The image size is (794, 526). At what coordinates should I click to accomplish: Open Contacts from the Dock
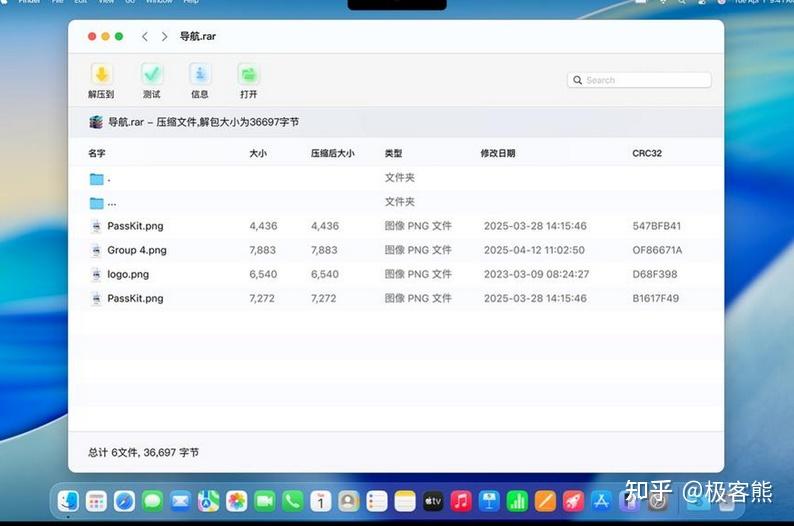[x=348, y=501]
